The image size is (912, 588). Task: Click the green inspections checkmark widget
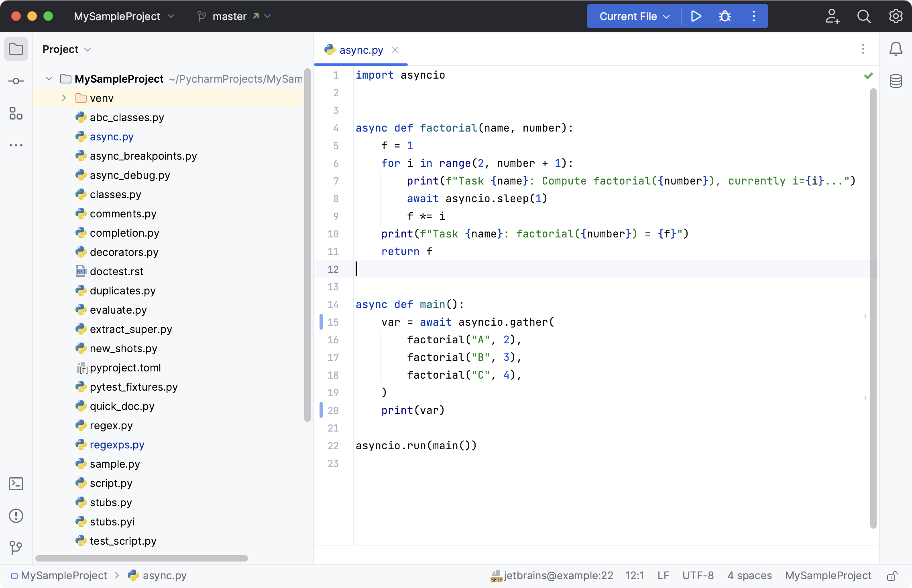pos(868,76)
